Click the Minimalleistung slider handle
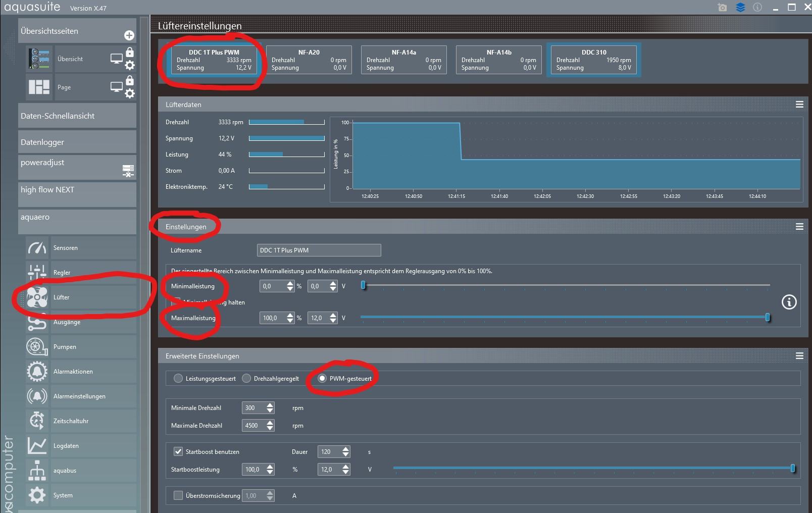812x513 pixels. (x=363, y=285)
